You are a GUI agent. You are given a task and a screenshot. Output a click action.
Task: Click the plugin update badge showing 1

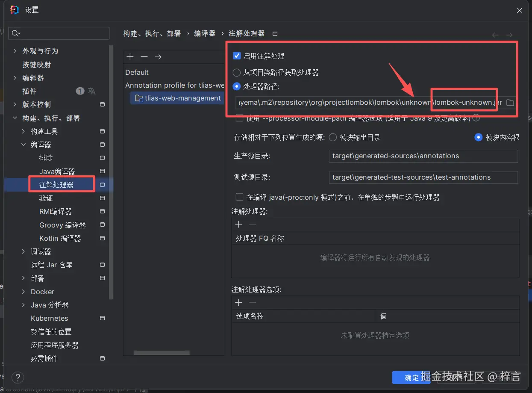pos(80,91)
